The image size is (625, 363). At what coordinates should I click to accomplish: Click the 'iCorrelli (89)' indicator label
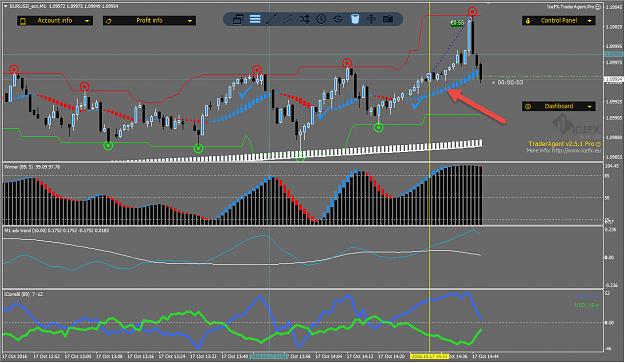[x=18, y=294]
